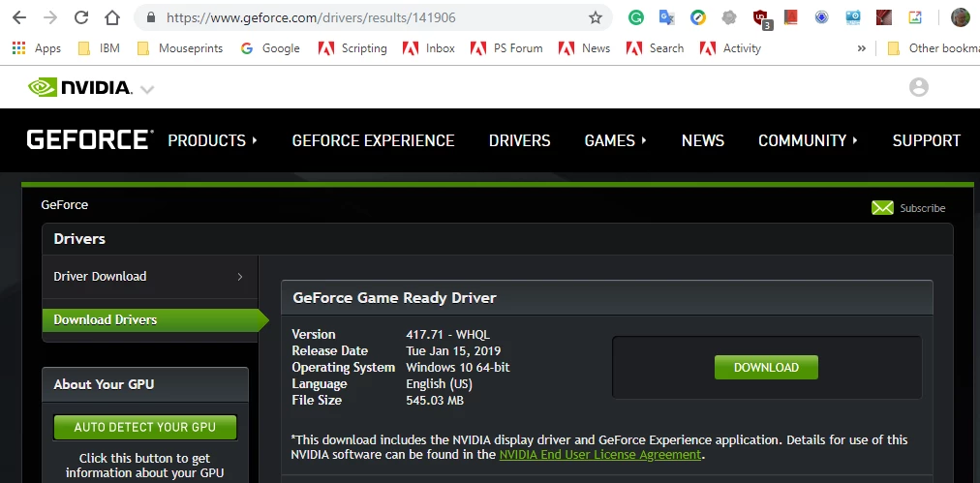
Task: Open the GEFORCE EXPERIENCE menu item
Action: click(x=373, y=140)
